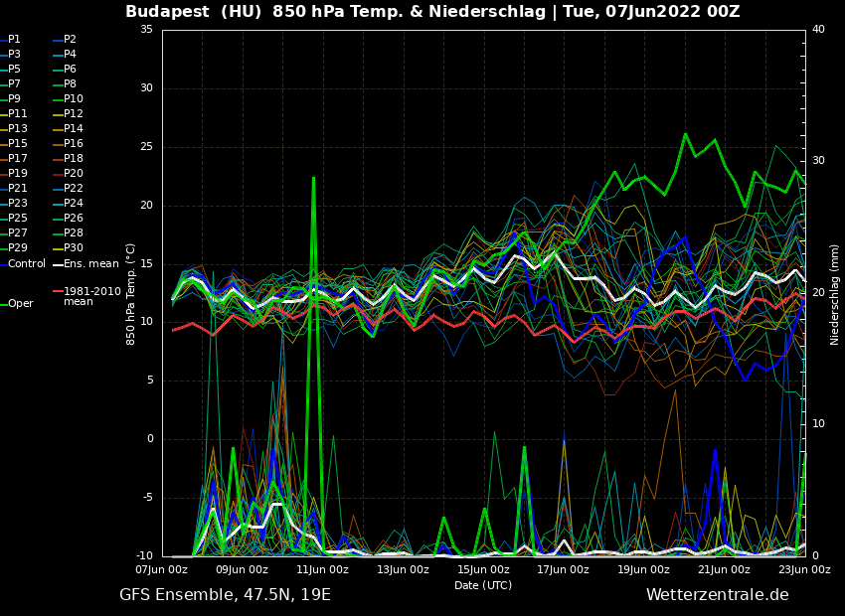Select the P16 legend label

point(74,144)
